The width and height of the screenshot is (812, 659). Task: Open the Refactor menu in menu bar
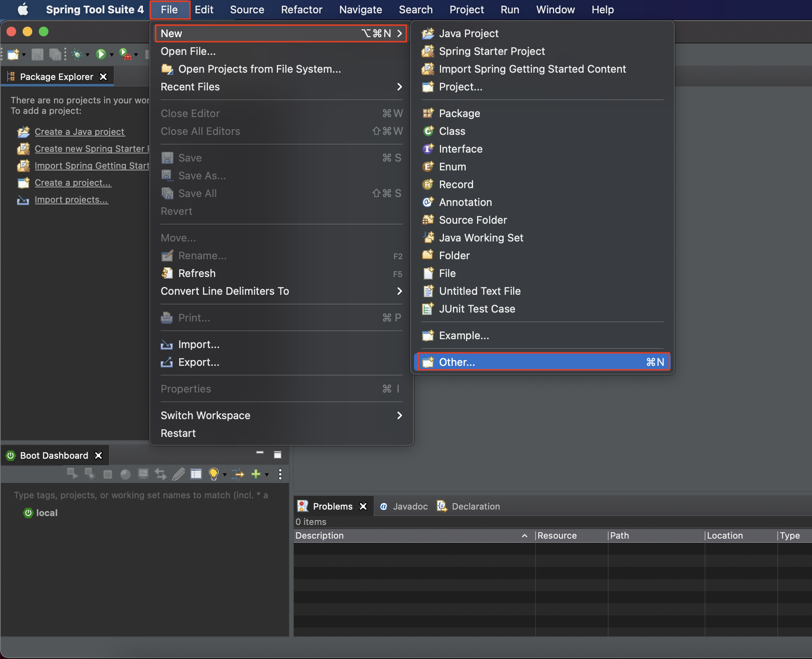301,10
